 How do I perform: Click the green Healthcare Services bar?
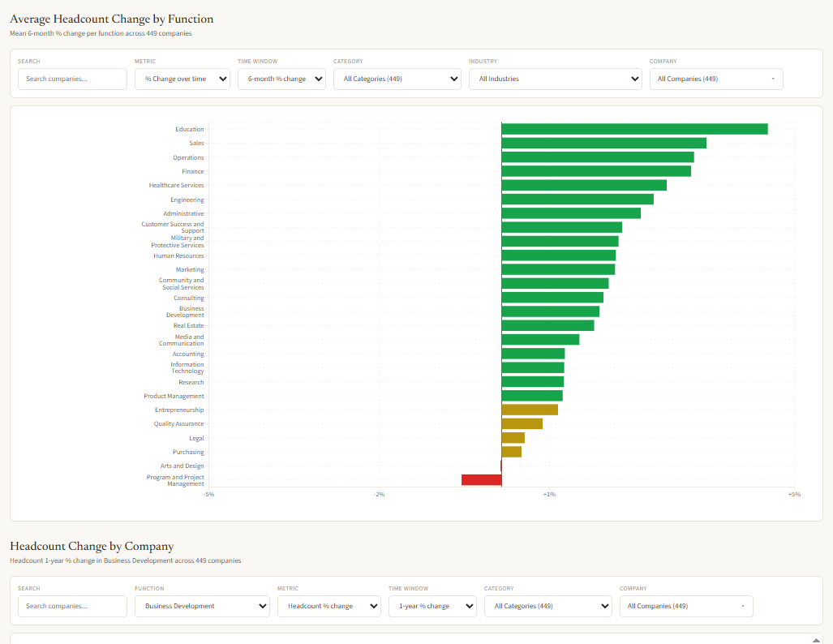[x=584, y=185]
